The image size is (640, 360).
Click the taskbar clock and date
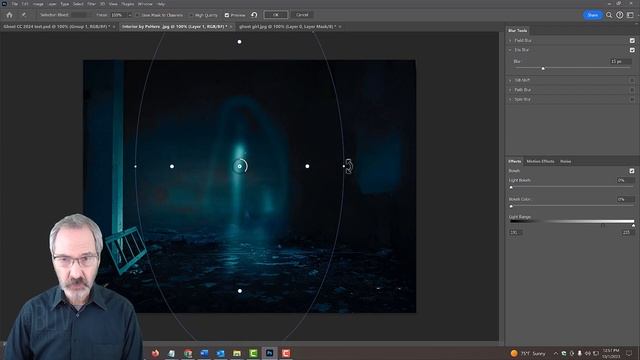click(611, 353)
